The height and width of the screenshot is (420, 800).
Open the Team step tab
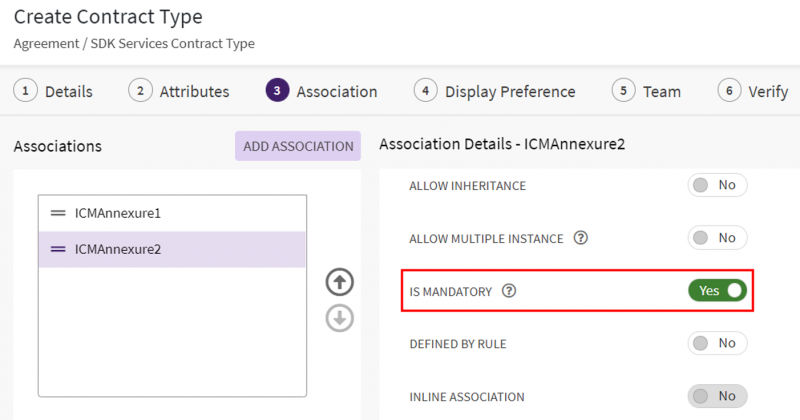tap(660, 91)
